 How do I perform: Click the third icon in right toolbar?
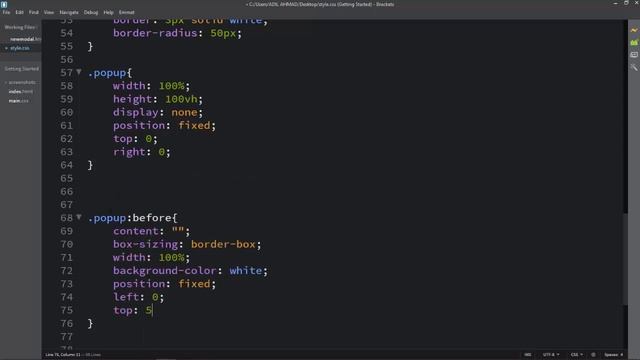633,55
